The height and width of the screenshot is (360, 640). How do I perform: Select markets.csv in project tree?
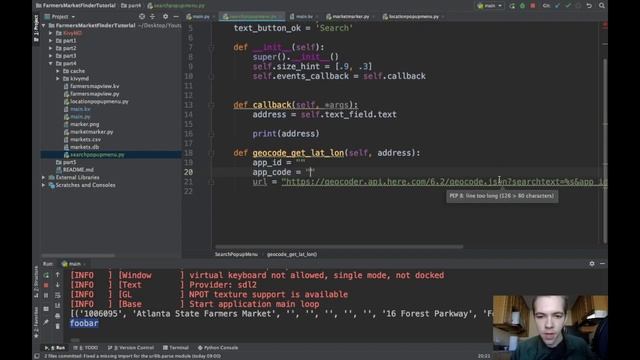pos(85,140)
